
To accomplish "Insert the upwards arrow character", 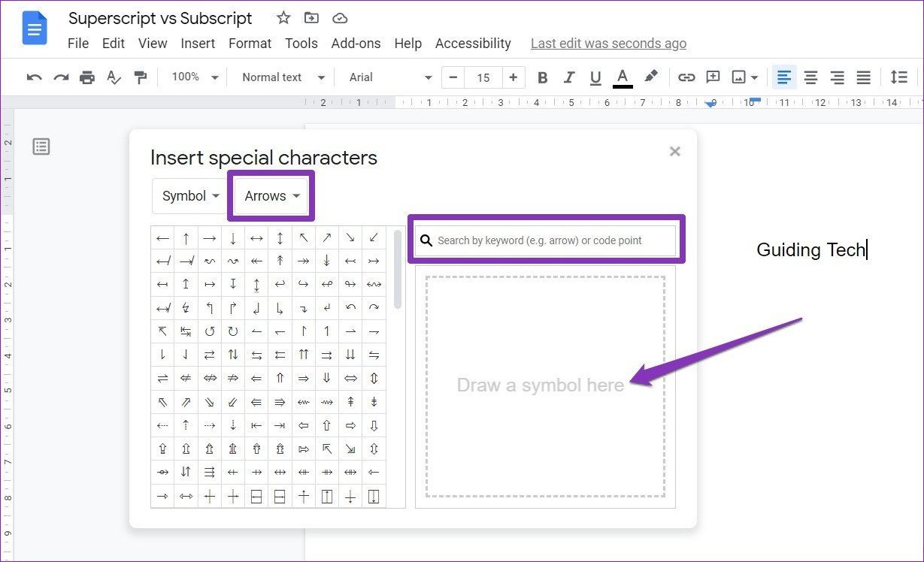I will click(x=186, y=238).
